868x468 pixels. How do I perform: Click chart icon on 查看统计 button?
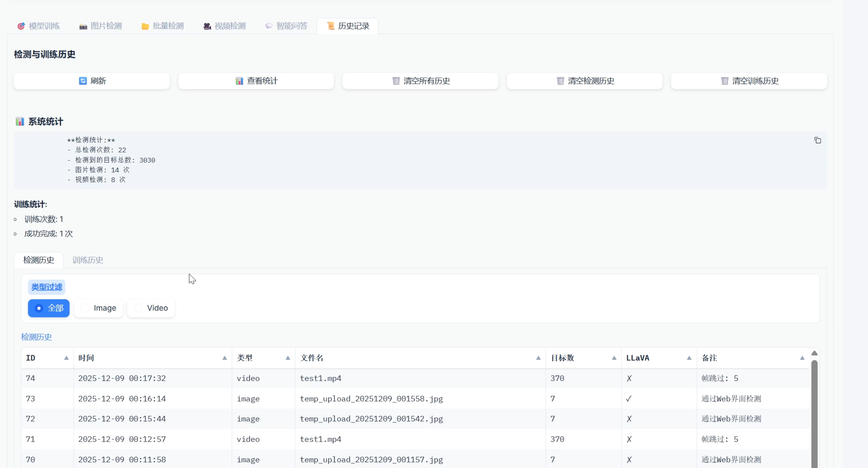(x=239, y=81)
